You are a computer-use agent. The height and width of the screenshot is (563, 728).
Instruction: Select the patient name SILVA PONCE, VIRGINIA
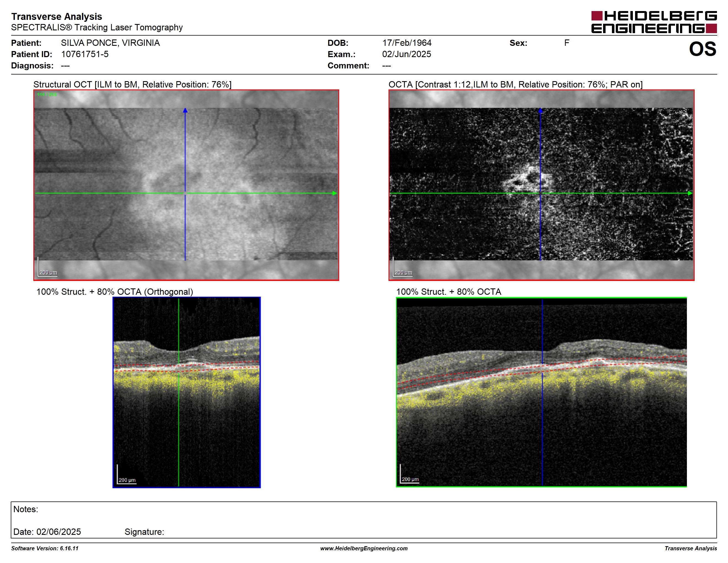(110, 43)
